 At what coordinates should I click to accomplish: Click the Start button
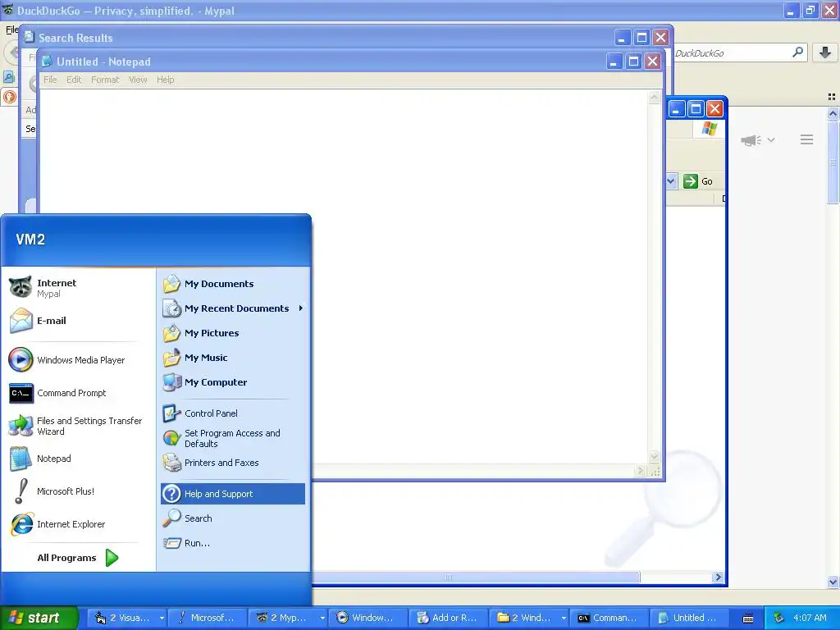[39, 618]
